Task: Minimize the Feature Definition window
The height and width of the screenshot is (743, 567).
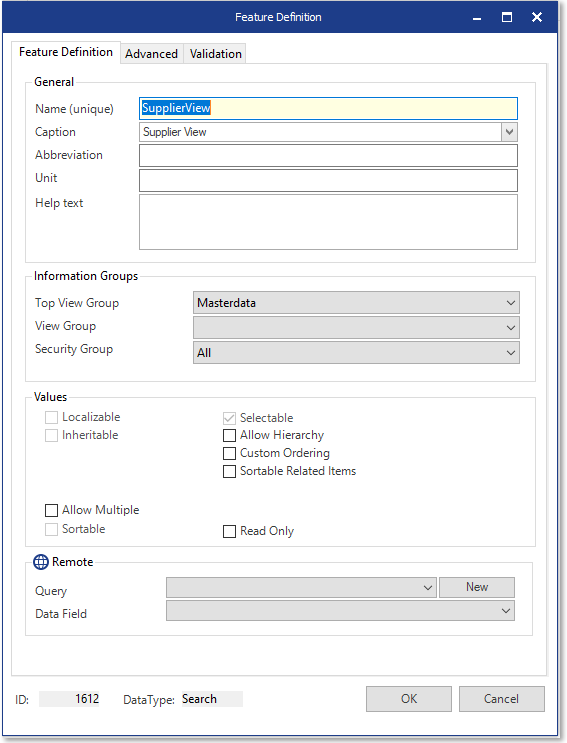Action: point(477,18)
